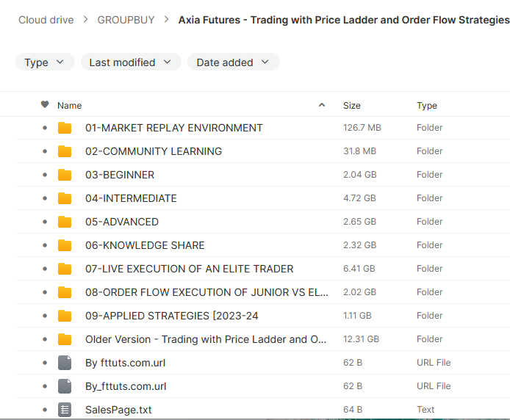Viewport: 510px width, 420px height.
Task: Go to Cloud drive breadcrumb
Action: (46, 20)
